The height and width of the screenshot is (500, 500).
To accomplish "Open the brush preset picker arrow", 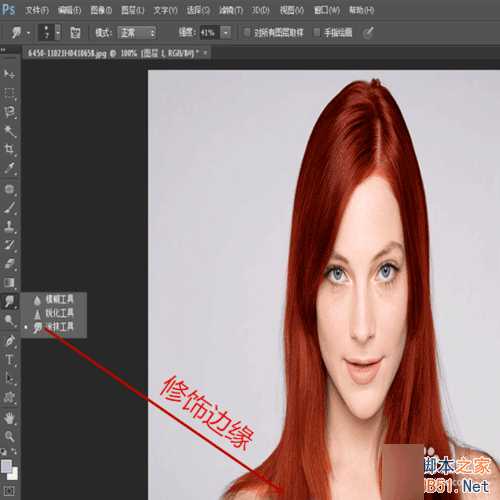I will (58, 32).
